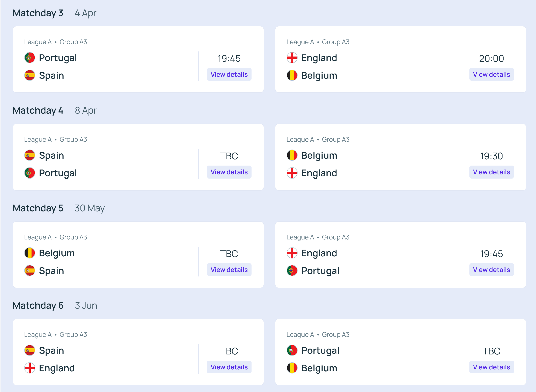
Task: View details for Portugal vs Belgium Matchday 6
Action: 491,367
